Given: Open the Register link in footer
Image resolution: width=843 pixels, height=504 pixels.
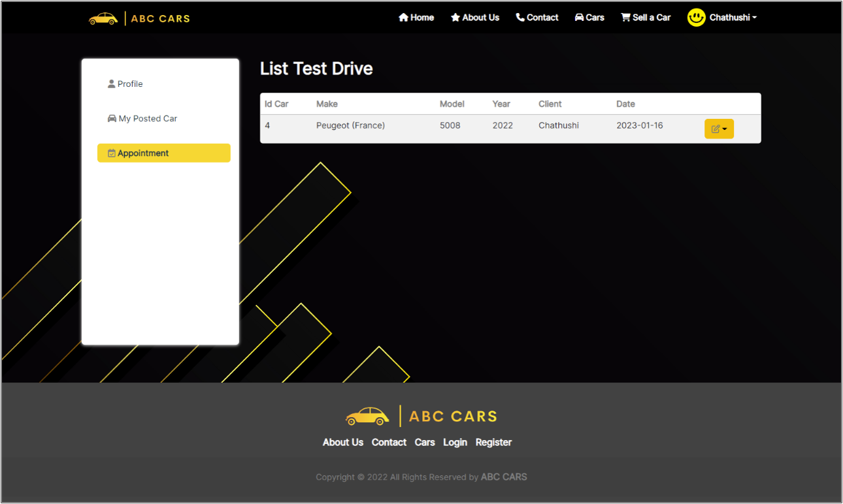Looking at the screenshot, I should pyautogui.click(x=493, y=442).
